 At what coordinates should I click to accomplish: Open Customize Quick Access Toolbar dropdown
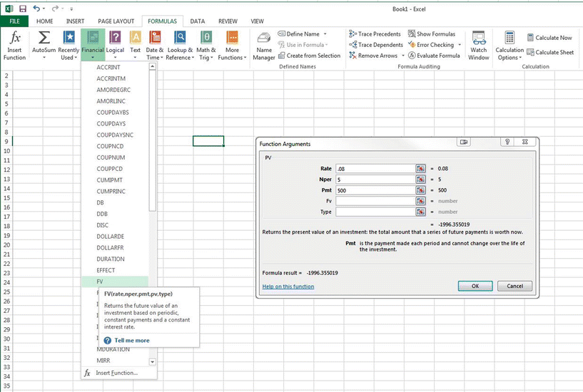tap(71, 9)
